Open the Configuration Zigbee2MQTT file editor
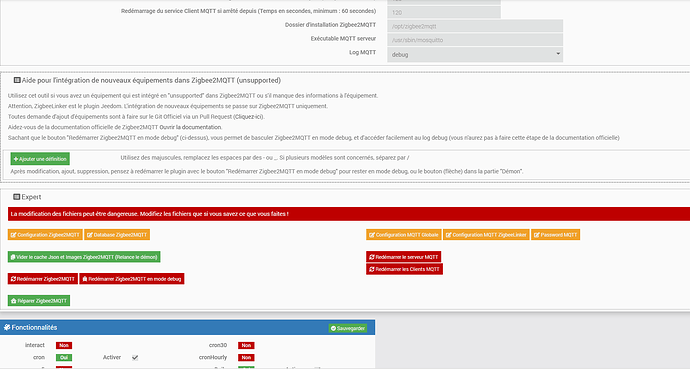Image resolution: width=690 pixels, height=369 pixels. (45, 235)
